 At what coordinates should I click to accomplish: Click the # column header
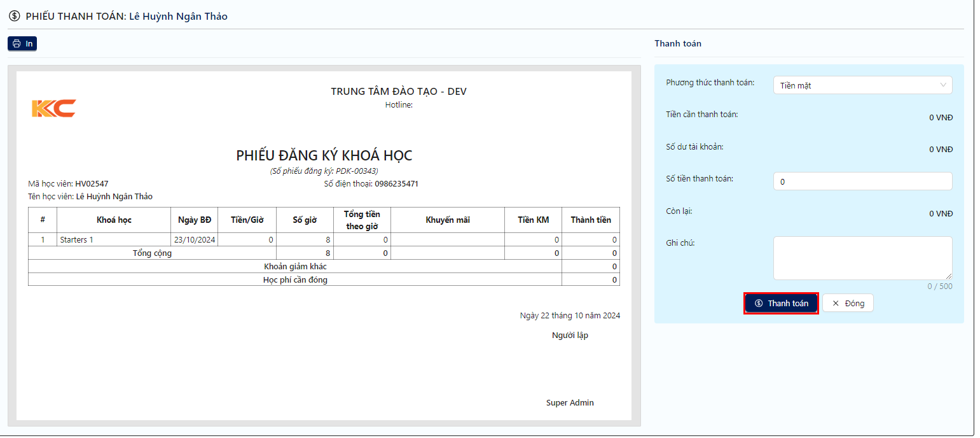tap(43, 220)
